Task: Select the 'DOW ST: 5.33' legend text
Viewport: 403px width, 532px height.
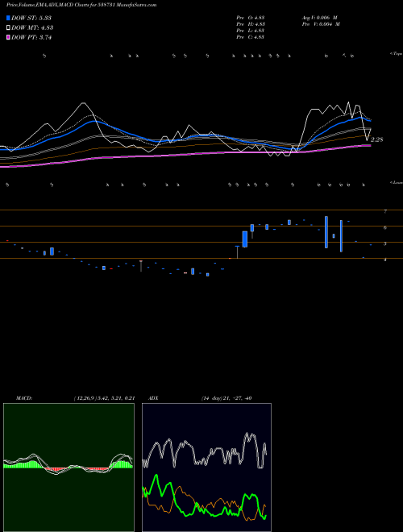Action: coord(31,18)
